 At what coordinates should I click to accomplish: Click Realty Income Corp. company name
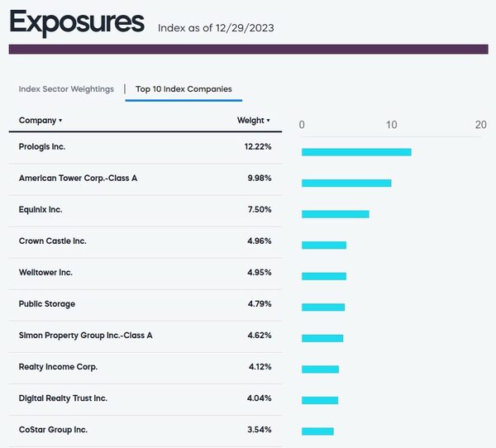click(58, 367)
